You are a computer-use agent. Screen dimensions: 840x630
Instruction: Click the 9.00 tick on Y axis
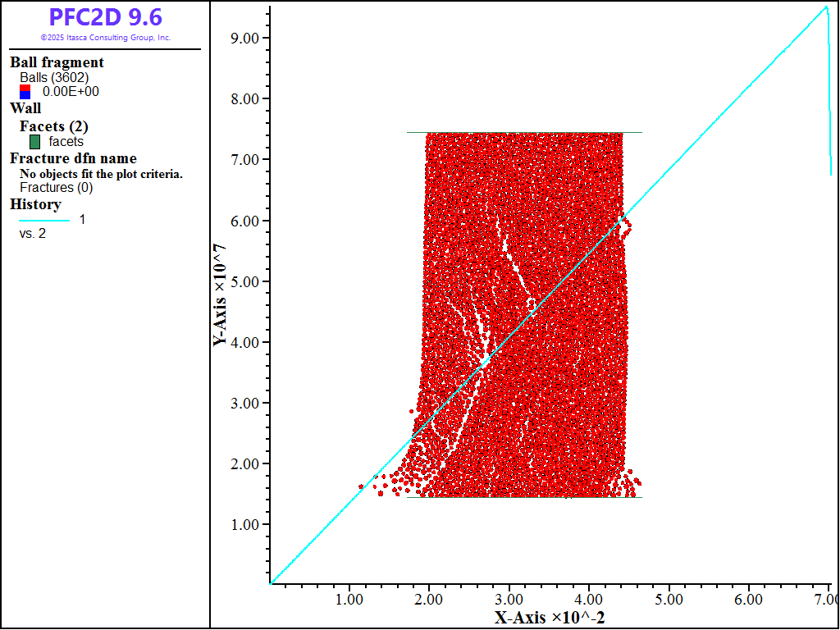(244, 38)
